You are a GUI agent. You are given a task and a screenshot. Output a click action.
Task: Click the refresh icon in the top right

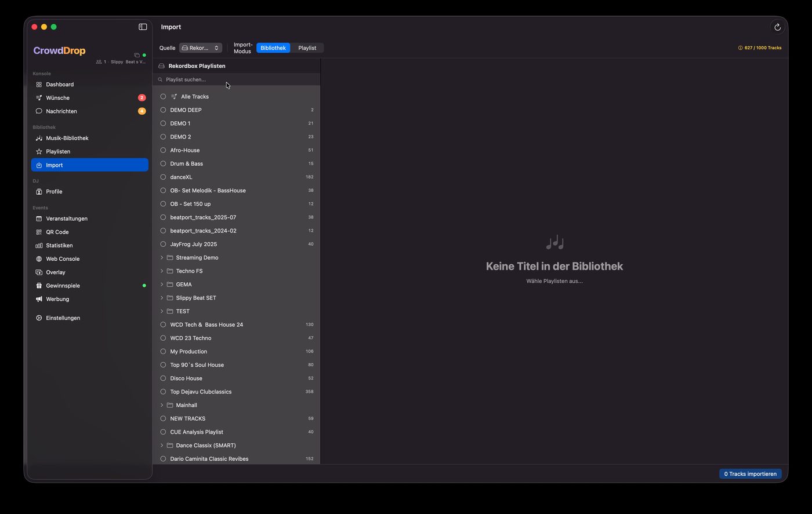click(x=777, y=27)
